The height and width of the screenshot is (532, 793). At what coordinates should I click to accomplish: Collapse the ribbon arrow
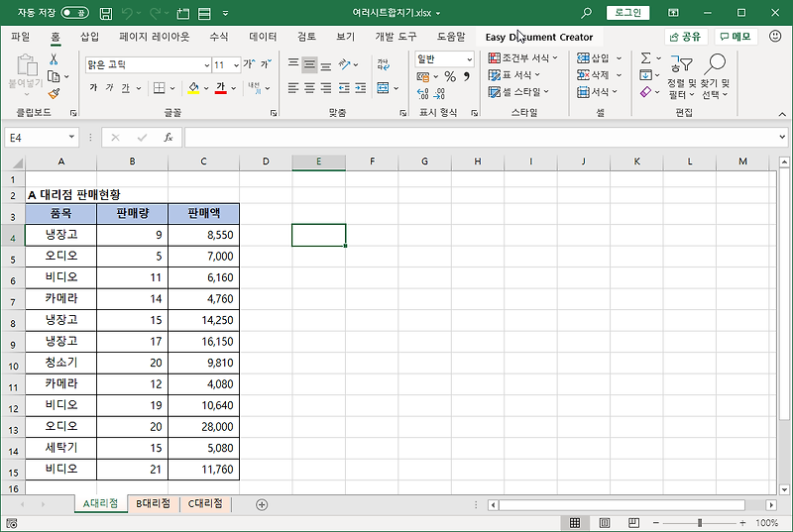[x=782, y=114]
